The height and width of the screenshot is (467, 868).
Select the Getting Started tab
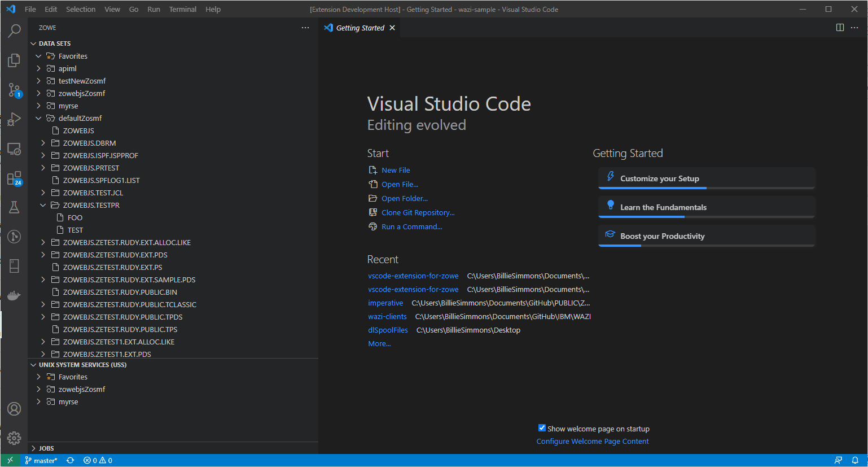tap(360, 28)
